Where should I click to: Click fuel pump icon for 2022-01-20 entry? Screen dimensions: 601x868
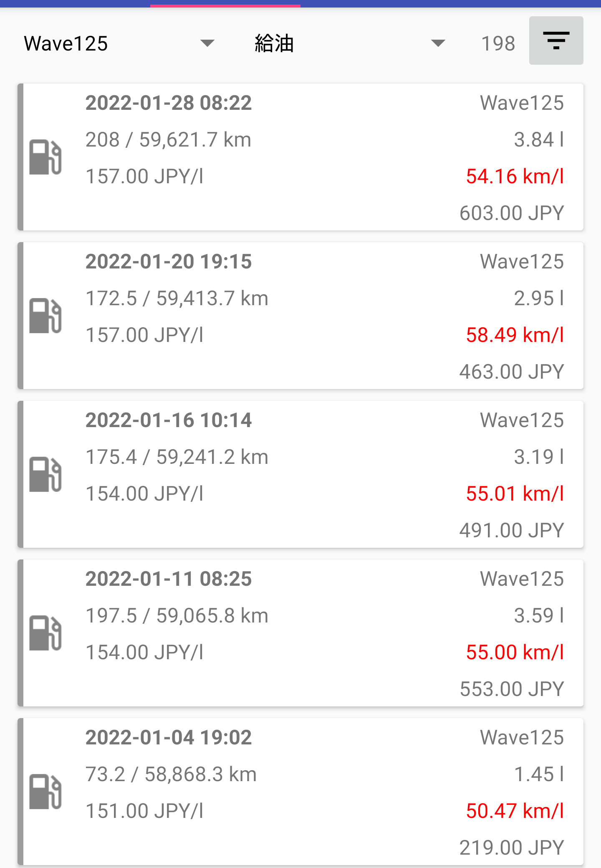45,316
